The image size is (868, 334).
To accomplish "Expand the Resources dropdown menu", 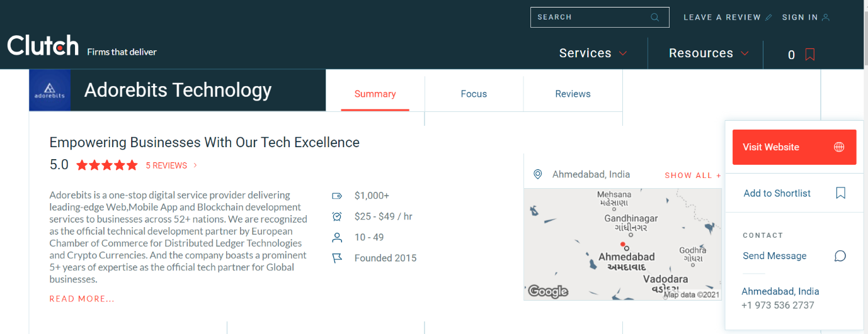I will click(x=709, y=53).
